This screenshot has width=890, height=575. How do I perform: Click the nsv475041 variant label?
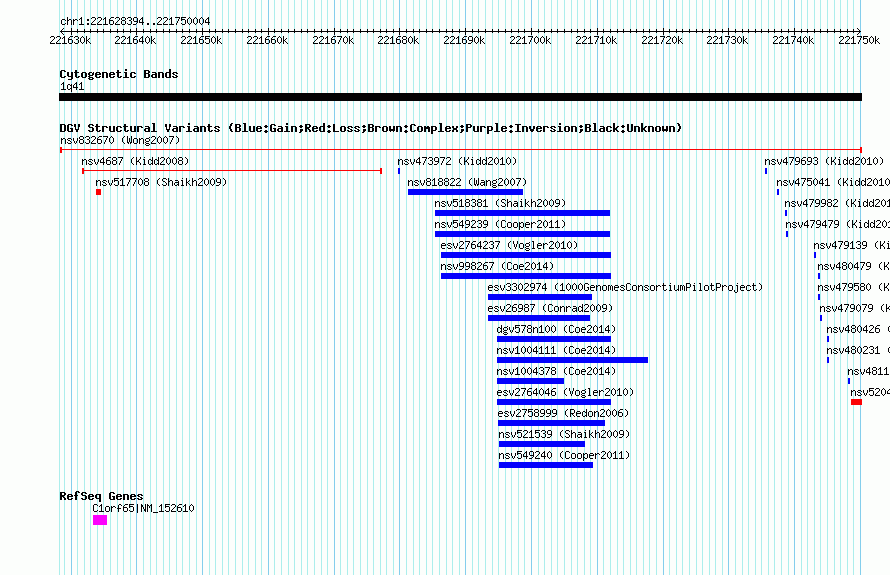tap(833, 182)
